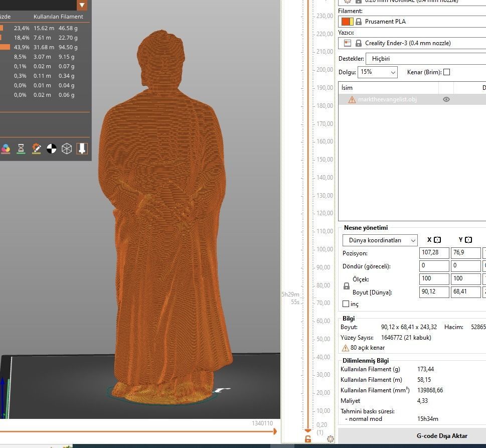Click the Pozisyon Y field 76,9

tap(466, 253)
